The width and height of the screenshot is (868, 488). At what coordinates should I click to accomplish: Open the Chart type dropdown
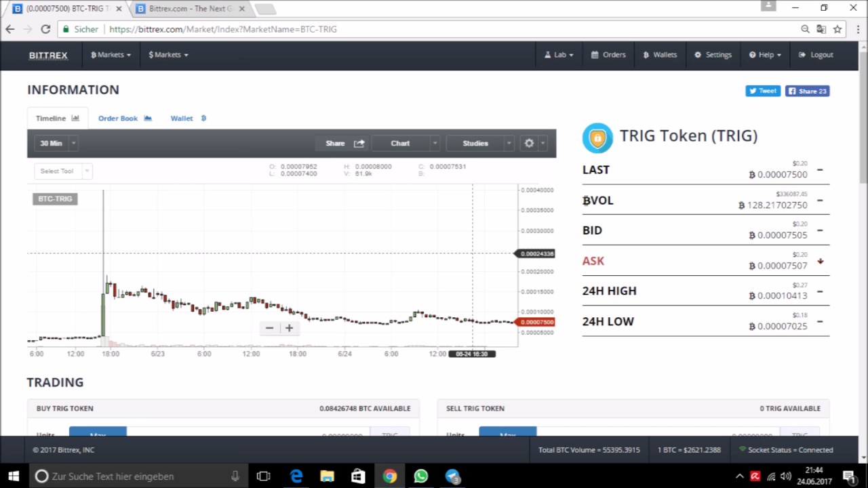click(x=407, y=143)
